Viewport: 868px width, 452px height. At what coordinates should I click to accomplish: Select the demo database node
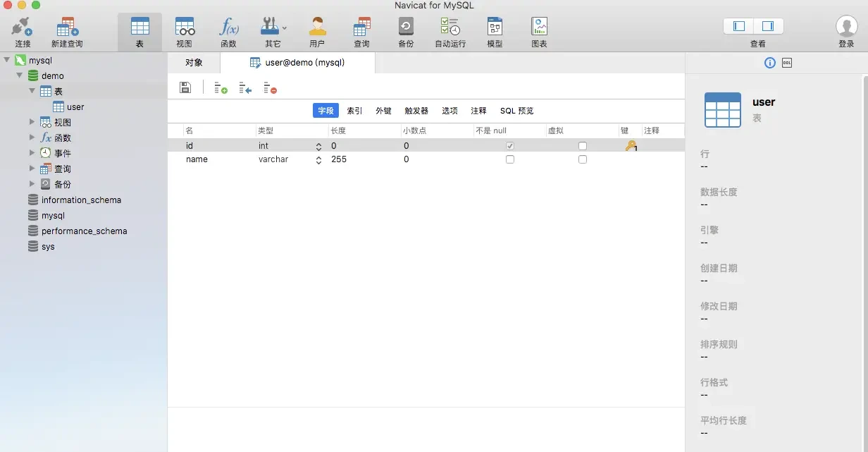pos(52,75)
